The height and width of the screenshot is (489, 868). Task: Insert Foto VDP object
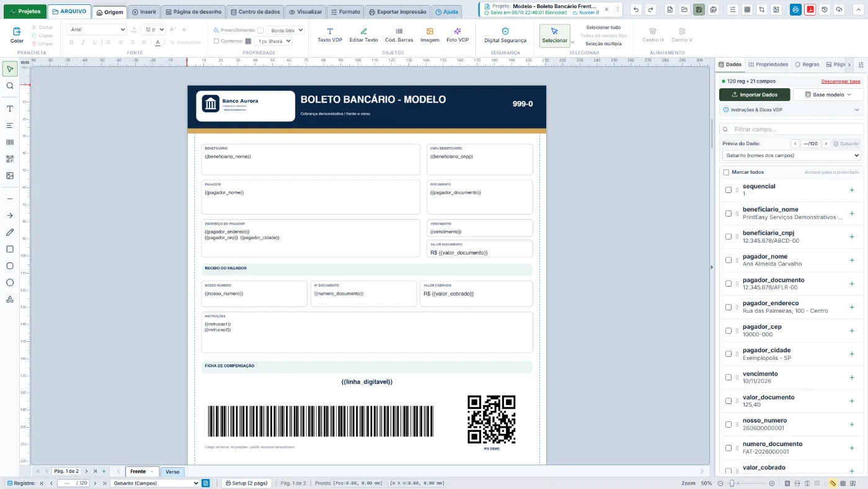click(458, 35)
